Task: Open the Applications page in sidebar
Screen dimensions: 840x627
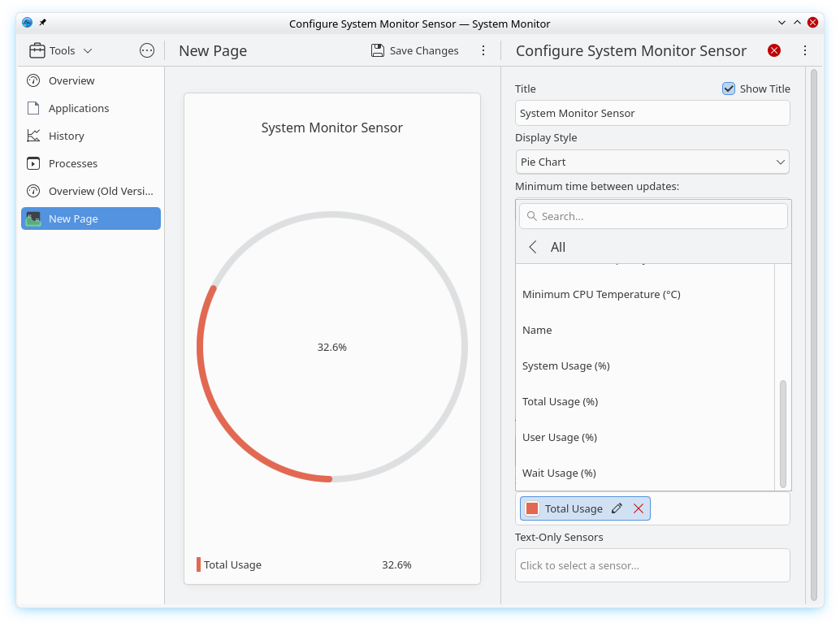Action: pos(79,108)
